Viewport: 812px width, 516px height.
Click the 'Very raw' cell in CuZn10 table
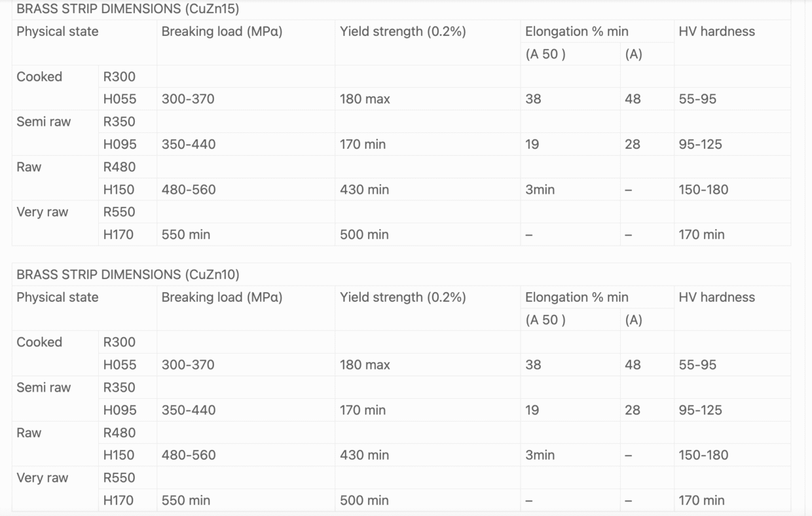[42, 478]
